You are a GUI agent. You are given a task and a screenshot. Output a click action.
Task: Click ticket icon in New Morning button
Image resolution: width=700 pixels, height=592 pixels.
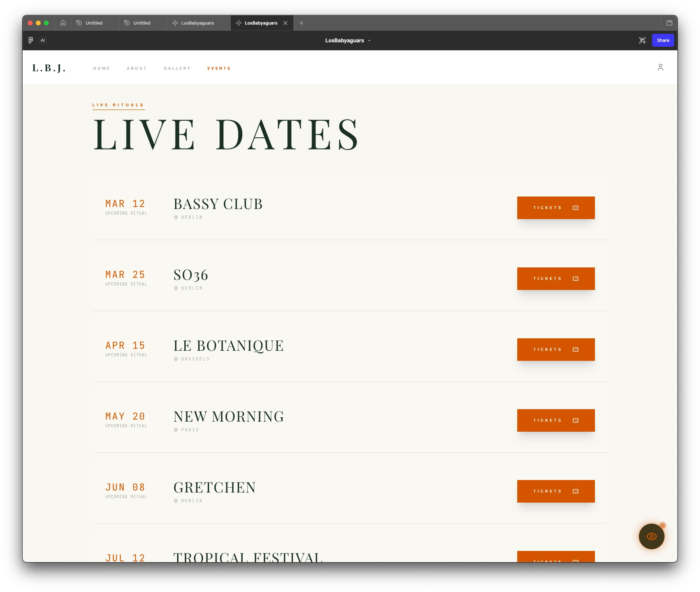point(576,420)
